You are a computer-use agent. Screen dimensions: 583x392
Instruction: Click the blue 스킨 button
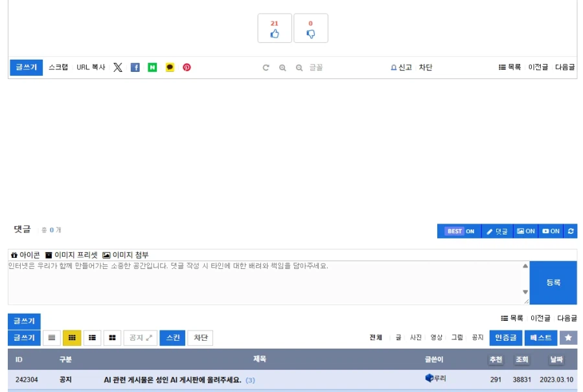(172, 338)
